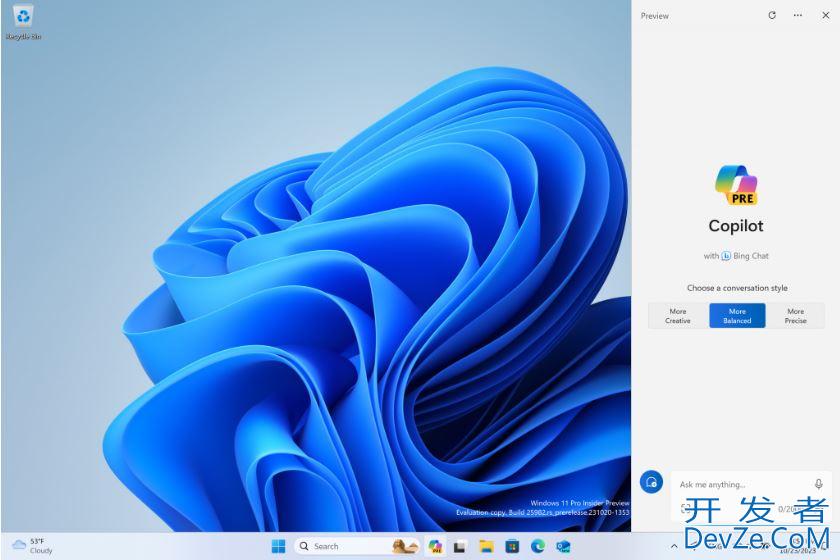Image resolution: width=840 pixels, height=560 pixels.
Task: Select More Balanced conversation style
Action: (x=737, y=316)
